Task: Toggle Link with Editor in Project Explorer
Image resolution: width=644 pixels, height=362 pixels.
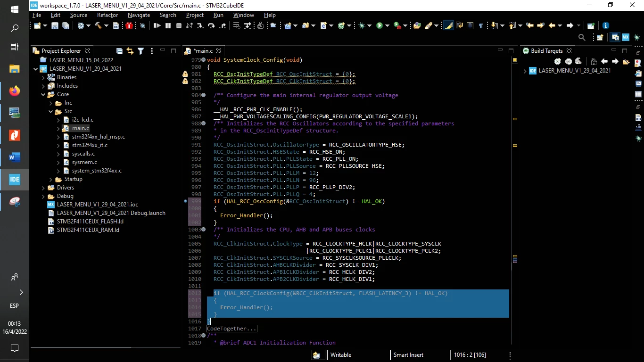Action: [x=130, y=51]
